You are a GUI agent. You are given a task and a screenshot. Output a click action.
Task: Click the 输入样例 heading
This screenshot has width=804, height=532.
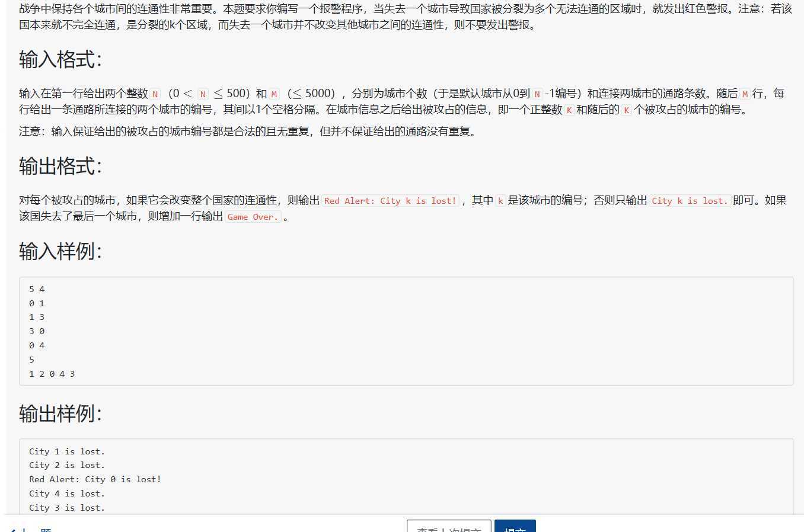click(x=60, y=251)
